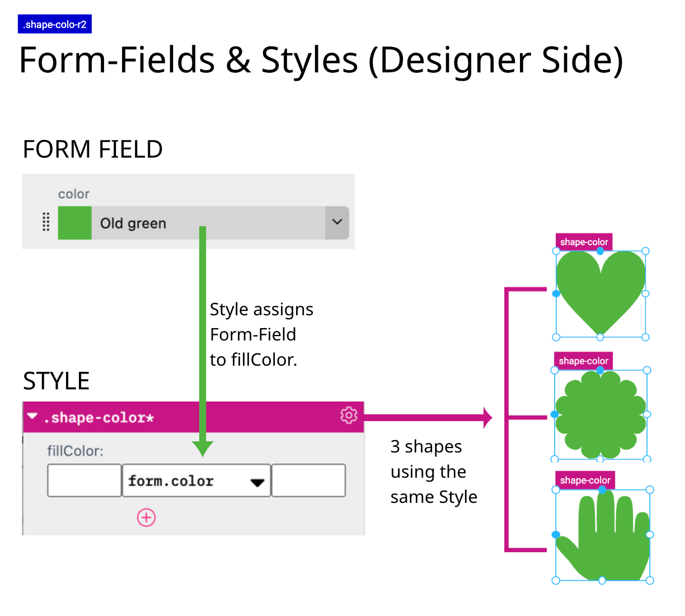Select the green flower shape
Image resolution: width=685 pixels, height=616 pixels.
(x=600, y=415)
